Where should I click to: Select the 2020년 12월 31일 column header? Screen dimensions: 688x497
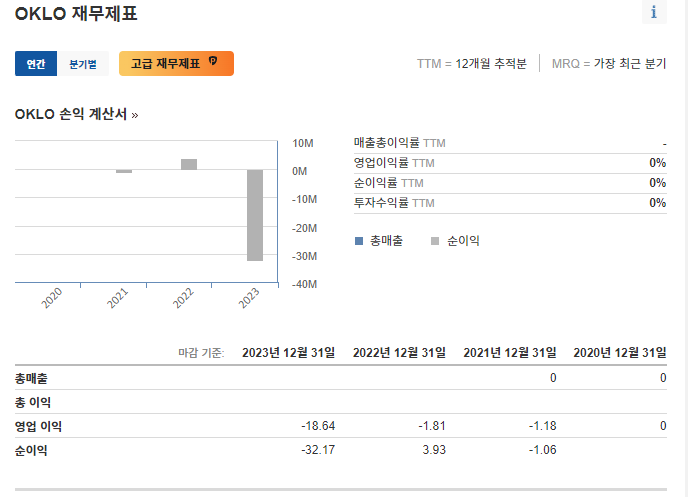[x=620, y=352]
